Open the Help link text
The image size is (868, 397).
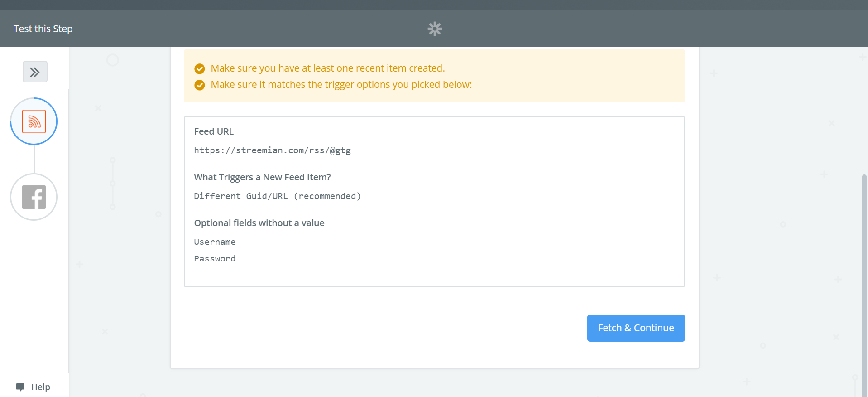(x=41, y=387)
